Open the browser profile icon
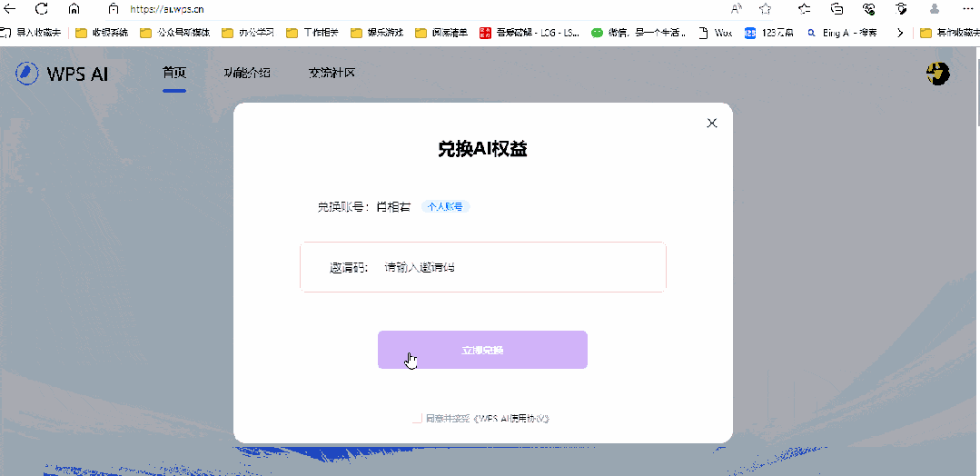Image resolution: width=980 pixels, height=476 pixels. pos(935,9)
